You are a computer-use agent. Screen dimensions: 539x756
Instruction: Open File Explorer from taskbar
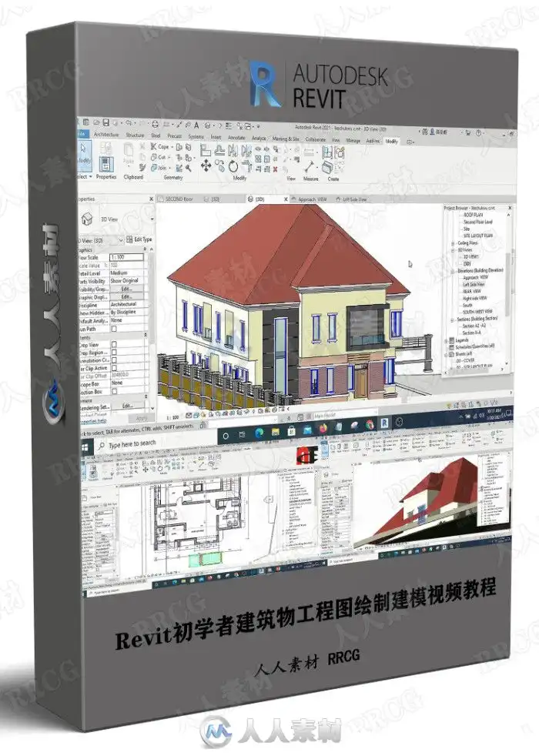(276, 432)
